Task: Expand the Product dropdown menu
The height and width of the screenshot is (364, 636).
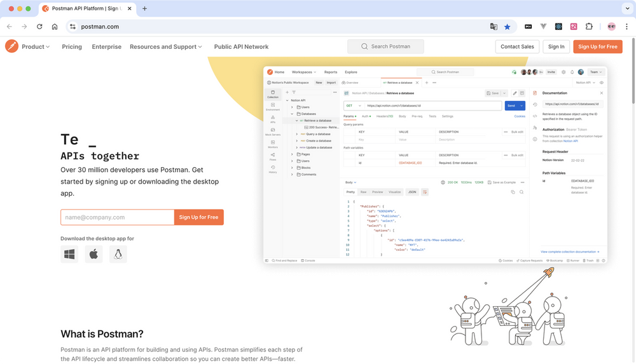Action: tap(36, 46)
